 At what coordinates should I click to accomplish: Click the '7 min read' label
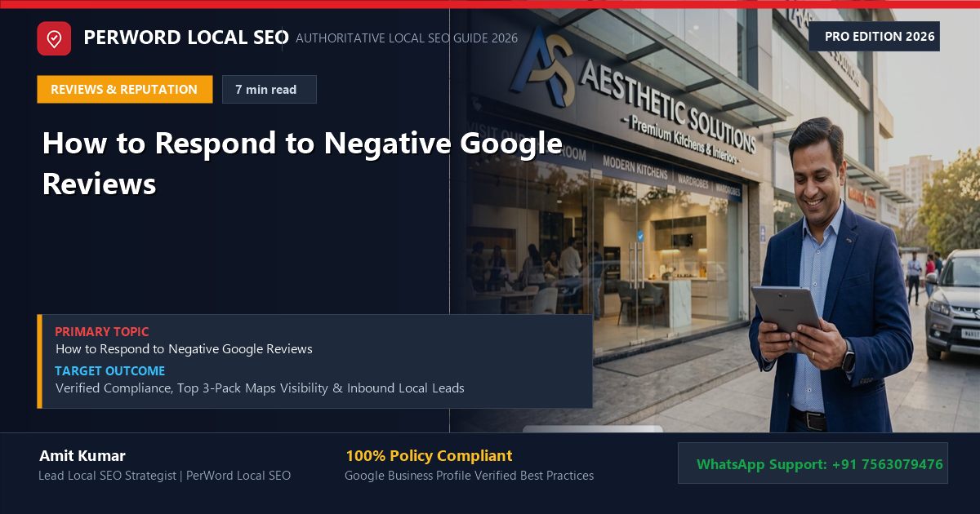click(269, 90)
